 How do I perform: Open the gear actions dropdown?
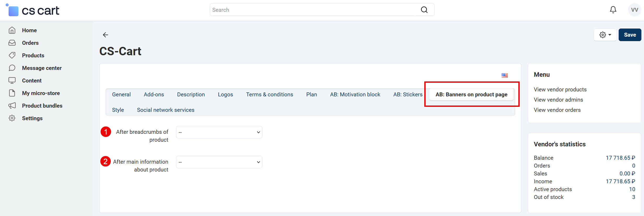[x=605, y=35]
